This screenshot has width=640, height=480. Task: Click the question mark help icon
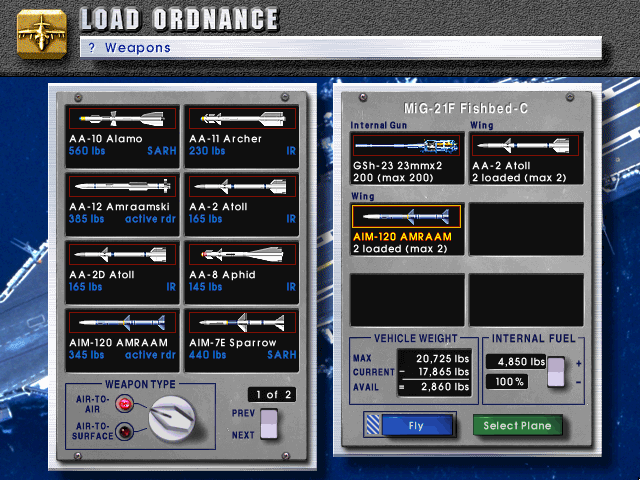(91, 48)
